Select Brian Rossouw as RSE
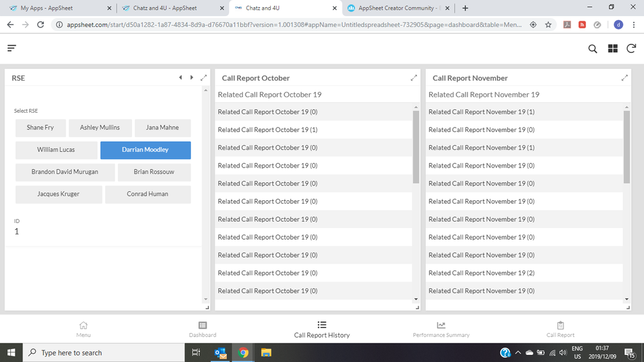The image size is (644, 362). coord(154,172)
